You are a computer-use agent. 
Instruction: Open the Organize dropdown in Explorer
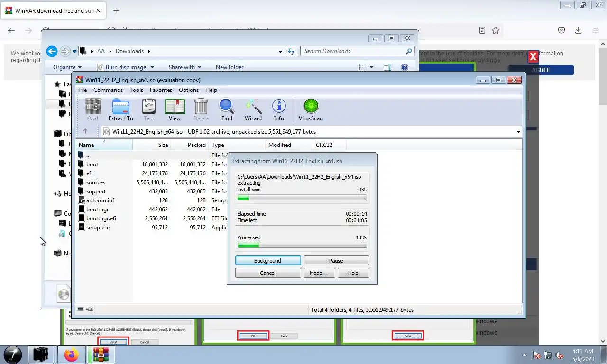click(x=67, y=67)
